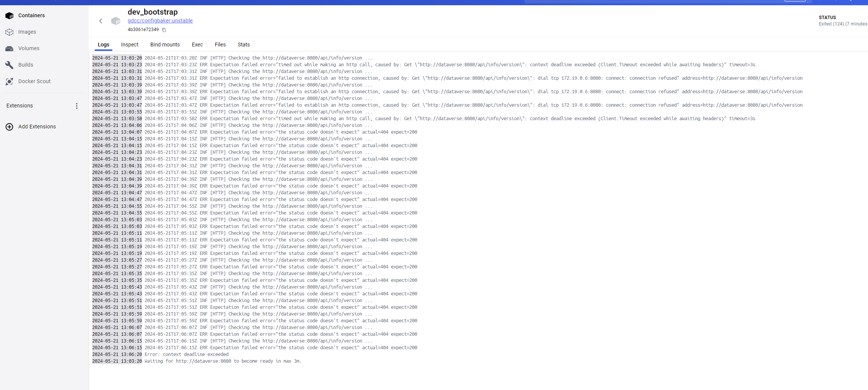Click the dev_bootstrap container name heading
868x390 pixels.
pos(152,12)
